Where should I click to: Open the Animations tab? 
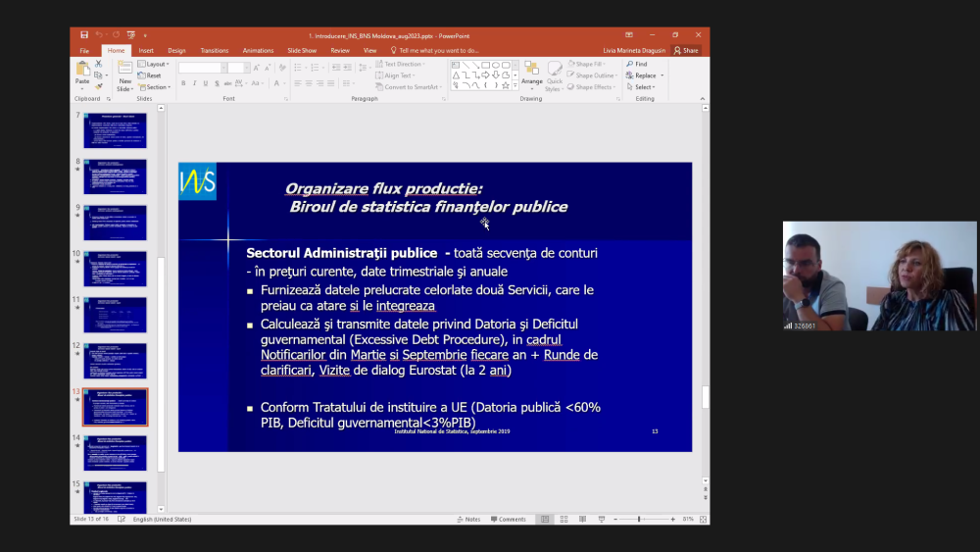(258, 51)
